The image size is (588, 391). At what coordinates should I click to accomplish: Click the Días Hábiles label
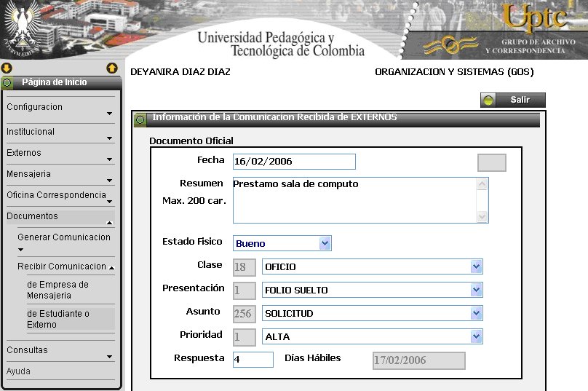(313, 358)
